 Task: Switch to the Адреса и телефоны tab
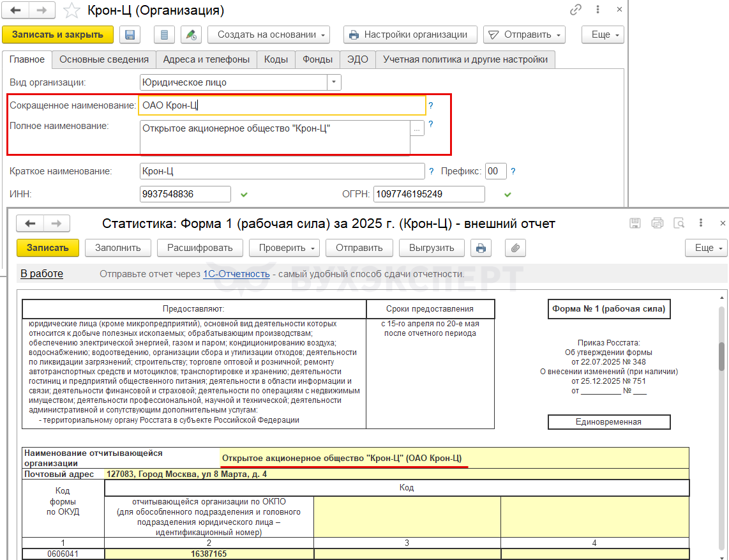point(206,59)
